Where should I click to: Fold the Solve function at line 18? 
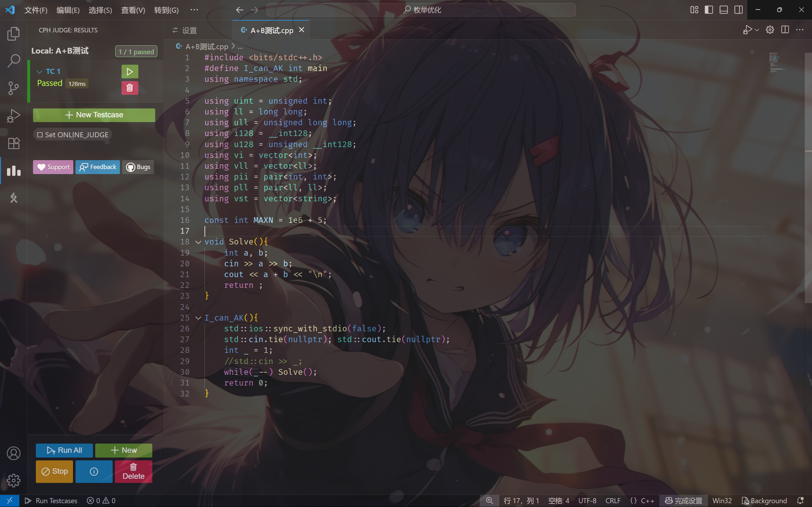pos(198,242)
